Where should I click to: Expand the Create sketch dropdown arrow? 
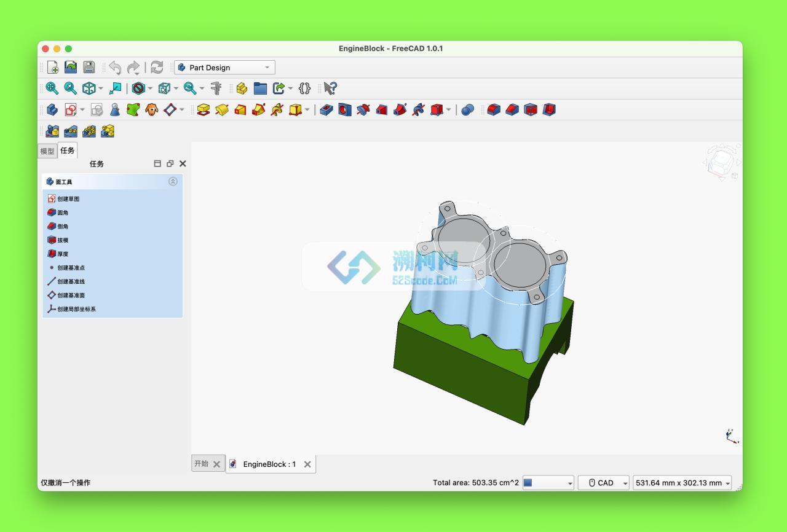point(82,111)
